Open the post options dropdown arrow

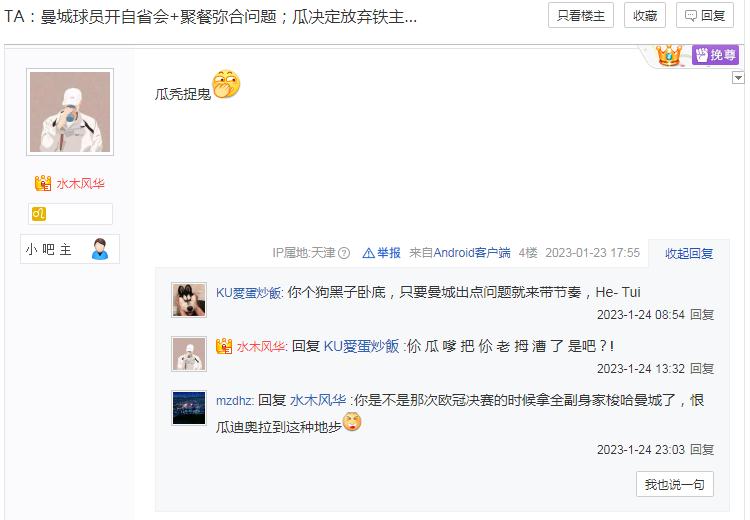click(738, 77)
